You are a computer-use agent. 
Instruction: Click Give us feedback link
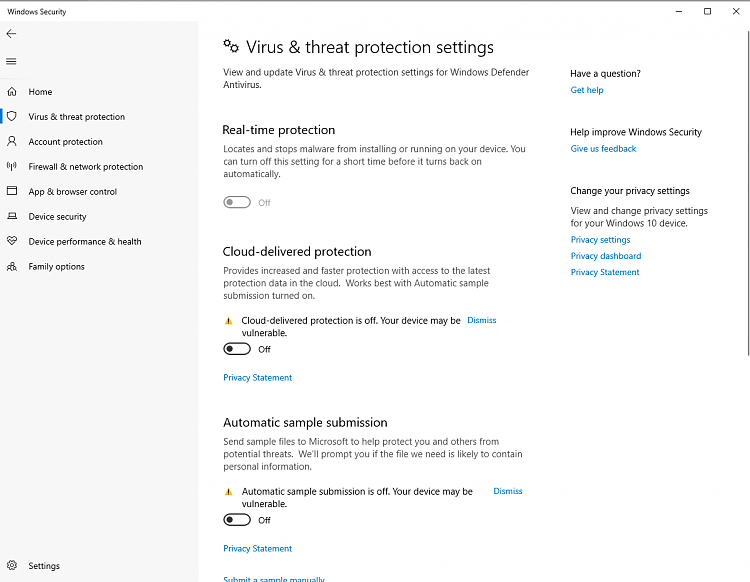point(603,149)
